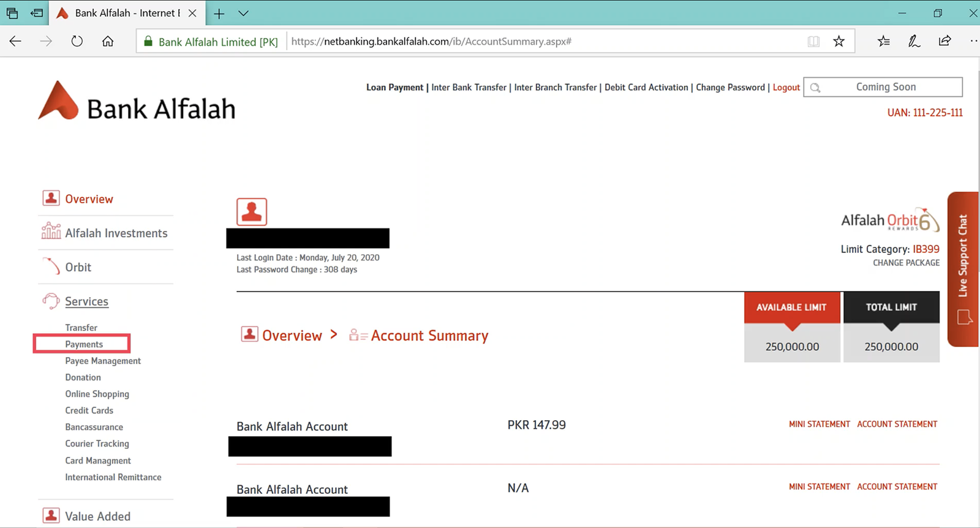Open MINI STATEMENT for PKR 147.99 account

tap(820, 424)
